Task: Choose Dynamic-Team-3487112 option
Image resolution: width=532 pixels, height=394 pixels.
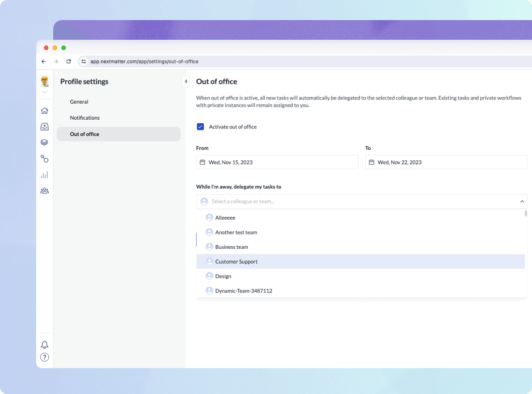Action: pos(361,290)
